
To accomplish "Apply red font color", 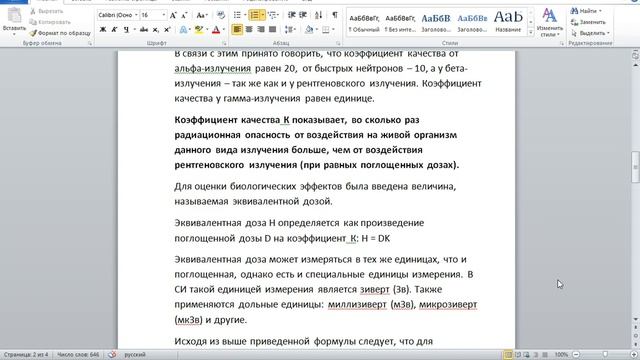I will (216, 29).
